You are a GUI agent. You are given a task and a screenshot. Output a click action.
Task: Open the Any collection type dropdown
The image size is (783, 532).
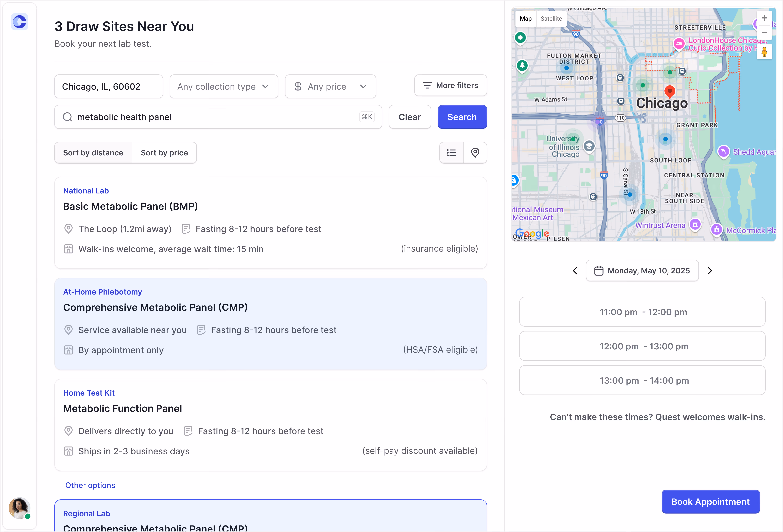224,87
